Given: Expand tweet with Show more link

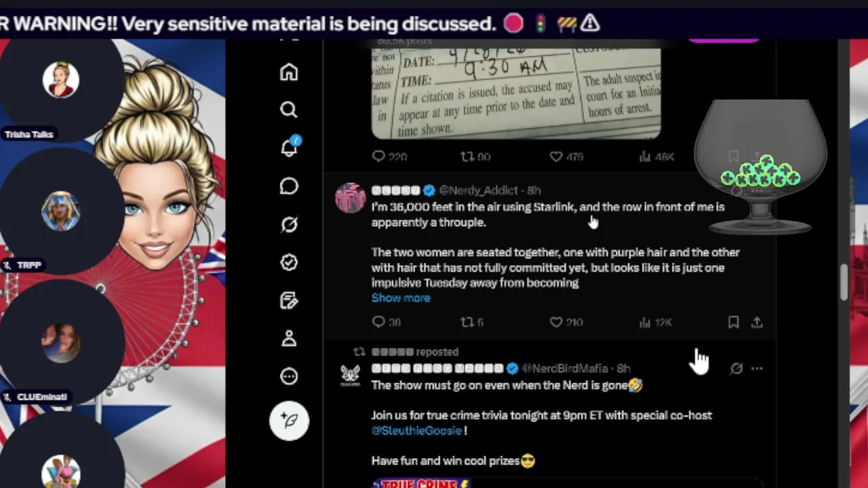Looking at the screenshot, I should coord(401,298).
